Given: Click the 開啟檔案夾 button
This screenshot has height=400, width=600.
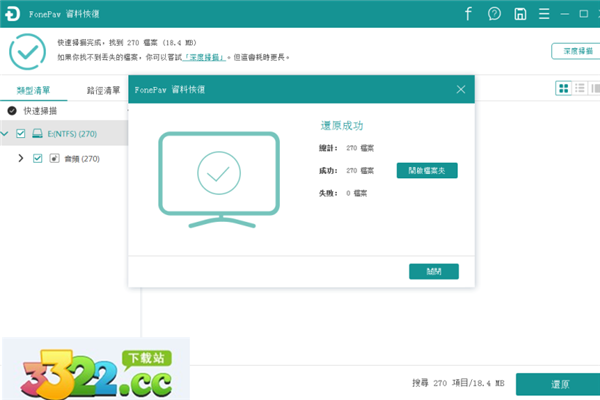Looking at the screenshot, I should (427, 171).
